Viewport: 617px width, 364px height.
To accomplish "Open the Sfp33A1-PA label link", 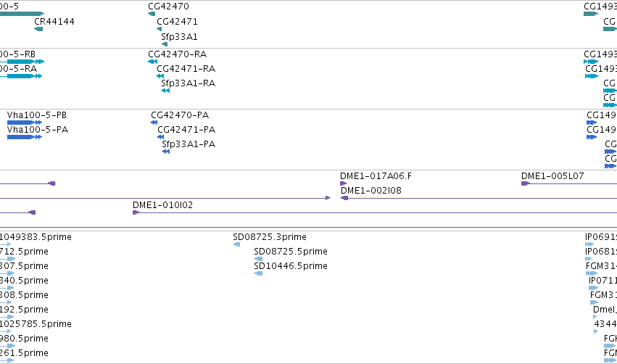I will coord(189,144).
